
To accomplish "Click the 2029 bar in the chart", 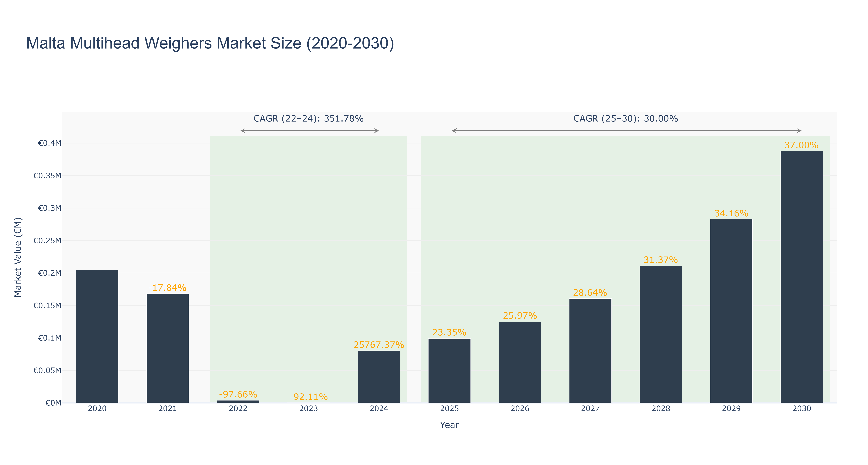I will tap(731, 311).
